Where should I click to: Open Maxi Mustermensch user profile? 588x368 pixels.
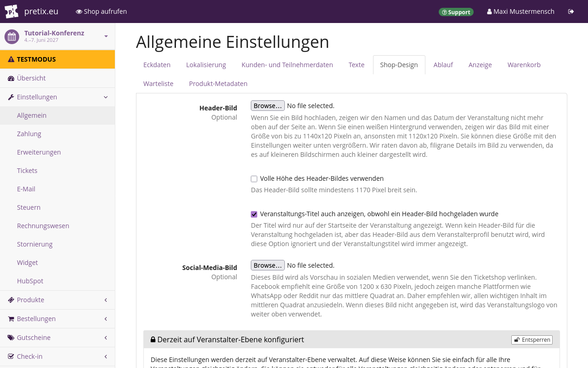coord(520,11)
